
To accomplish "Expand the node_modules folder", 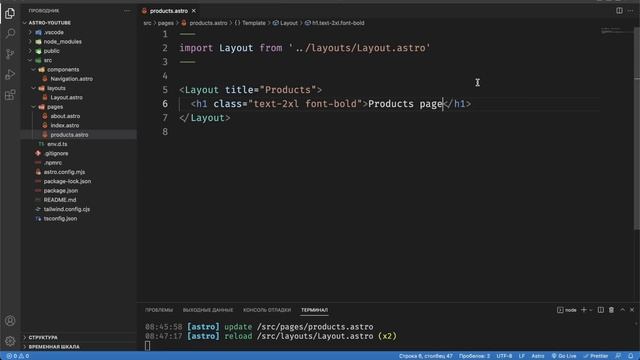I will click(x=62, y=42).
